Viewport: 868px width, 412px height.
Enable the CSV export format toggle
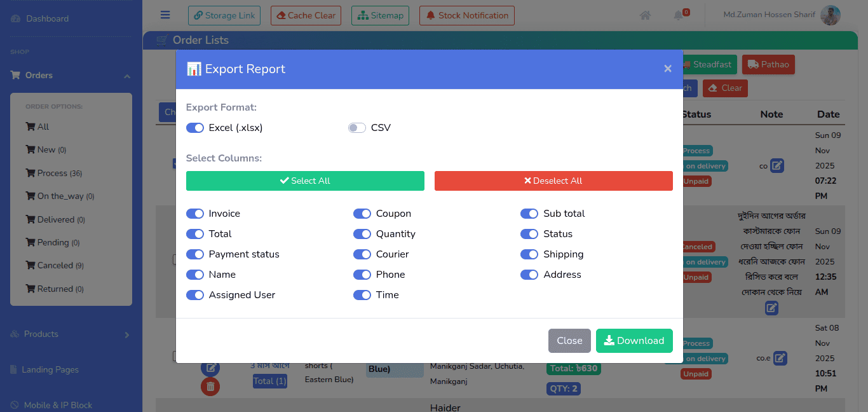tap(357, 128)
